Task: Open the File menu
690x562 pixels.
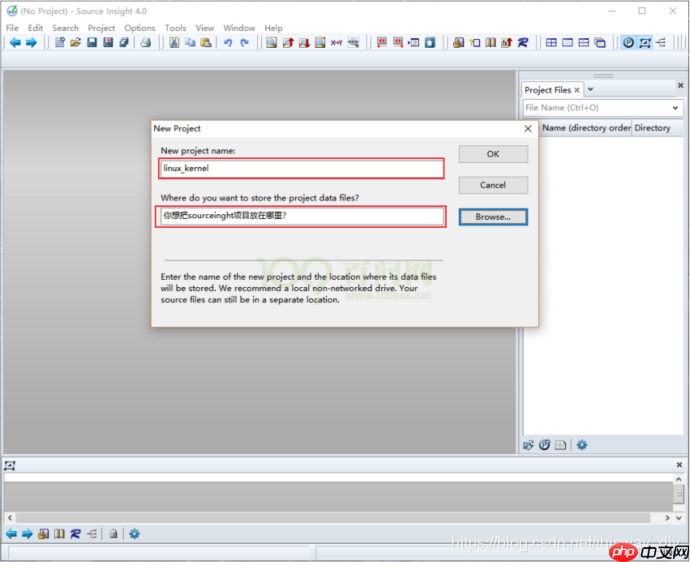Action: coord(12,28)
